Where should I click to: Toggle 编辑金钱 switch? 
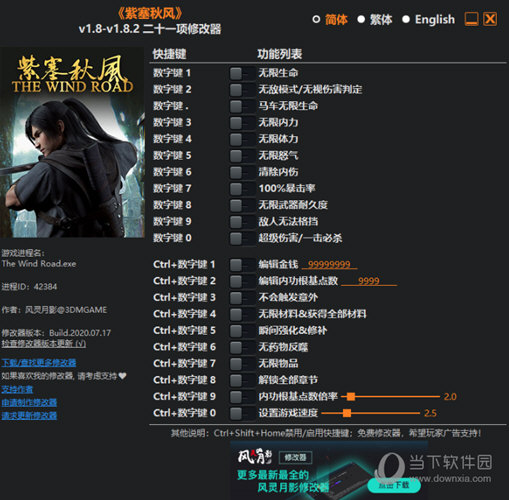(242, 265)
